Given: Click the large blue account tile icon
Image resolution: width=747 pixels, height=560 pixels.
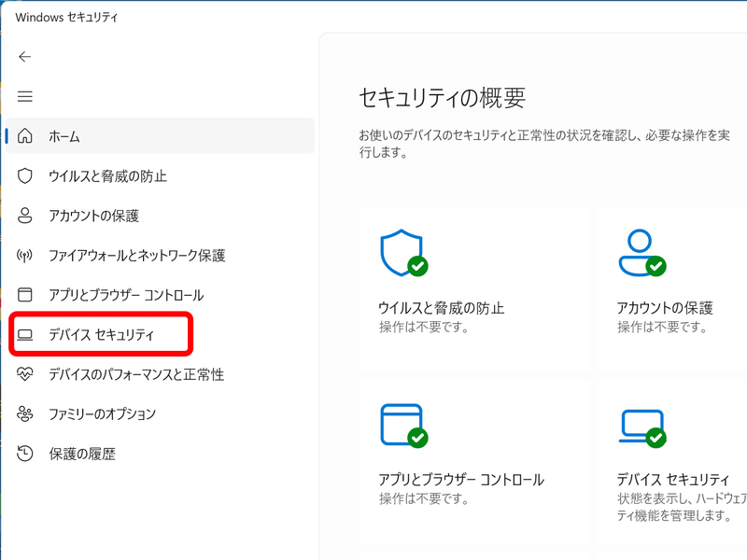Looking at the screenshot, I should tap(641, 253).
